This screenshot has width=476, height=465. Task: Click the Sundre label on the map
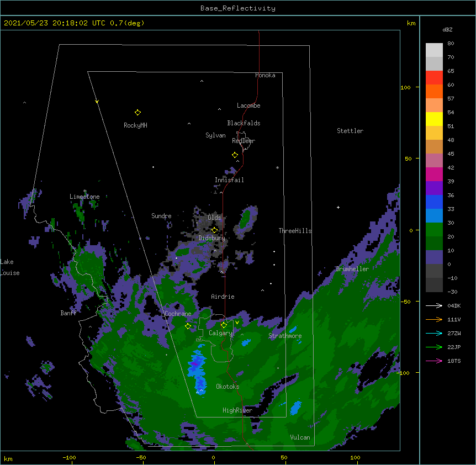pos(161,216)
